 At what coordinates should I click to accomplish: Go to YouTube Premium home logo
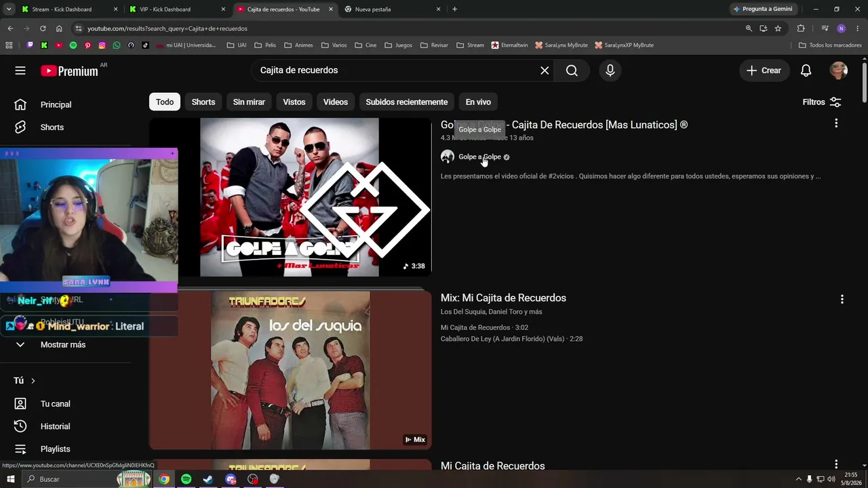tap(69, 70)
